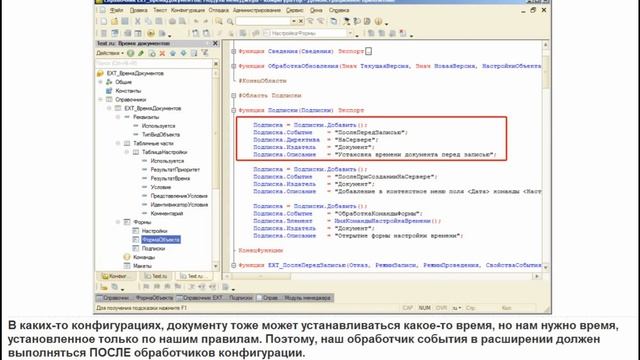Screen dimensions: 640x360
Task: Open the Администрирование menu
Action: 256,10
